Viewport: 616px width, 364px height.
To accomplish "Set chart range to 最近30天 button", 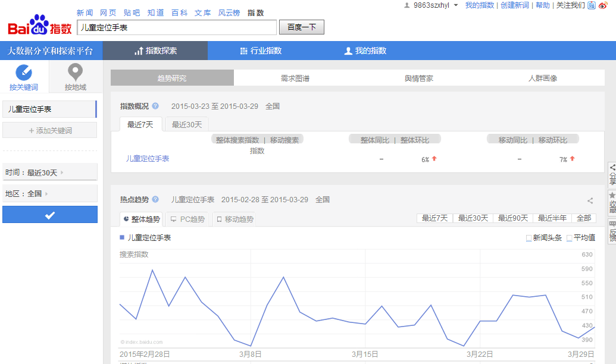I will point(473,218).
